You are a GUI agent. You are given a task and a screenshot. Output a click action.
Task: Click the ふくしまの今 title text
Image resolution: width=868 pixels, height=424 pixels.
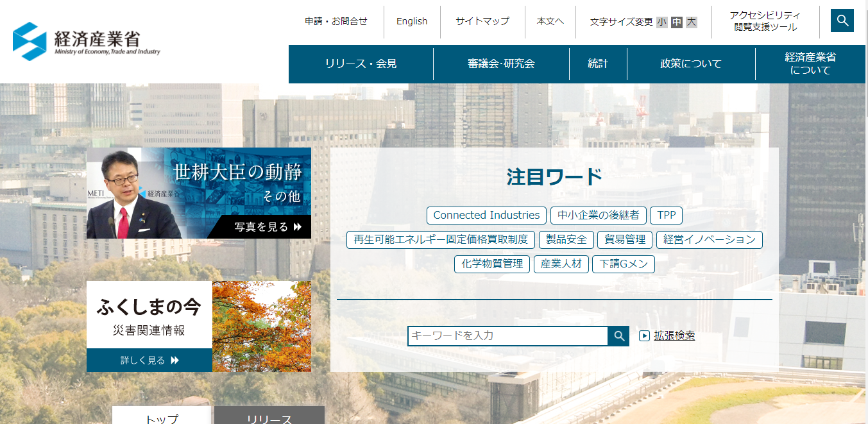coord(149,307)
